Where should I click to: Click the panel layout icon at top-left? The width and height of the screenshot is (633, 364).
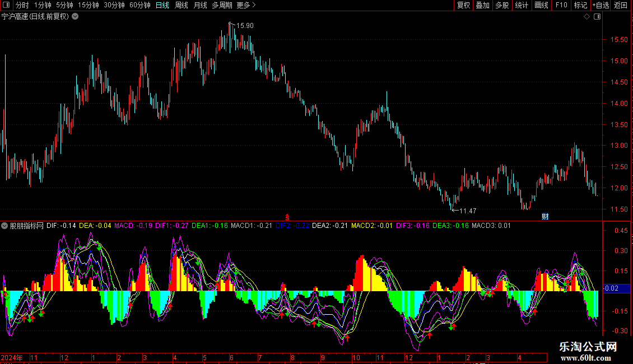pos(6,5)
